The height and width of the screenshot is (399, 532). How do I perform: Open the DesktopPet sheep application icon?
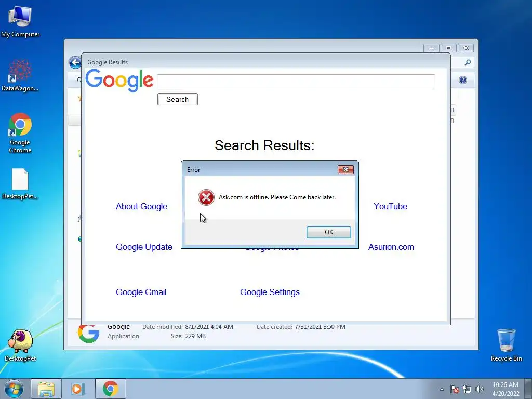[x=20, y=345]
